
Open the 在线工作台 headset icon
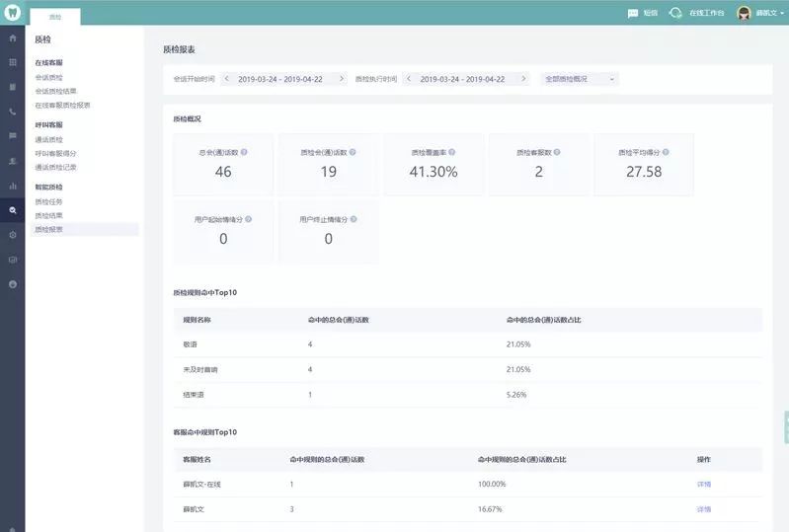(x=675, y=13)
